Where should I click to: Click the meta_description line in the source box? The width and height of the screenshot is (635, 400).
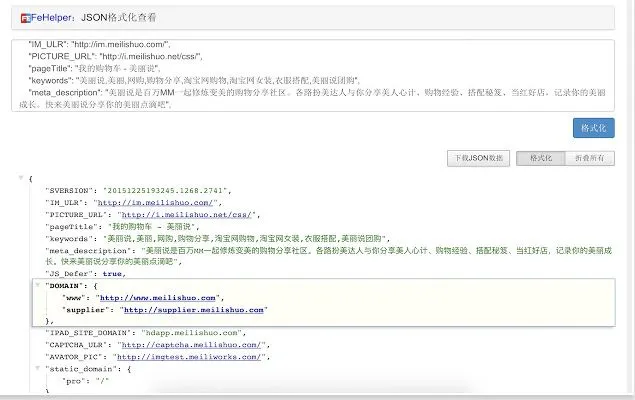[x=313, y=98]
